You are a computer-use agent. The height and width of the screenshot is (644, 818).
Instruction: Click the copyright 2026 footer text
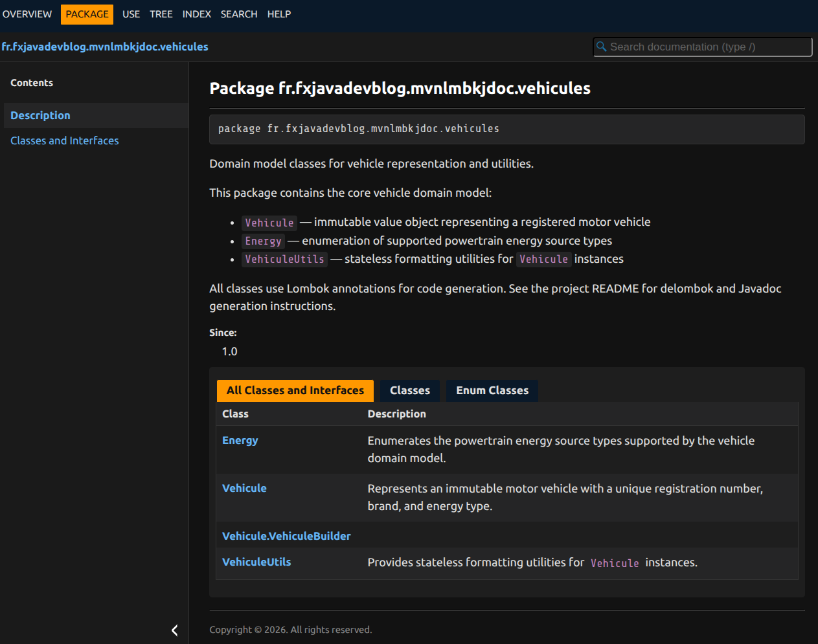[x=291, y=630]
